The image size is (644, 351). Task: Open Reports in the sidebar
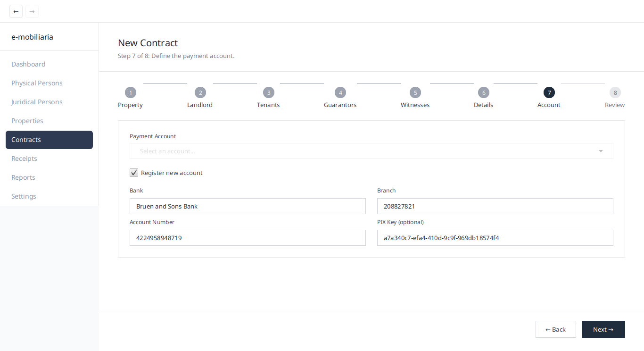(x=50, y=177)
